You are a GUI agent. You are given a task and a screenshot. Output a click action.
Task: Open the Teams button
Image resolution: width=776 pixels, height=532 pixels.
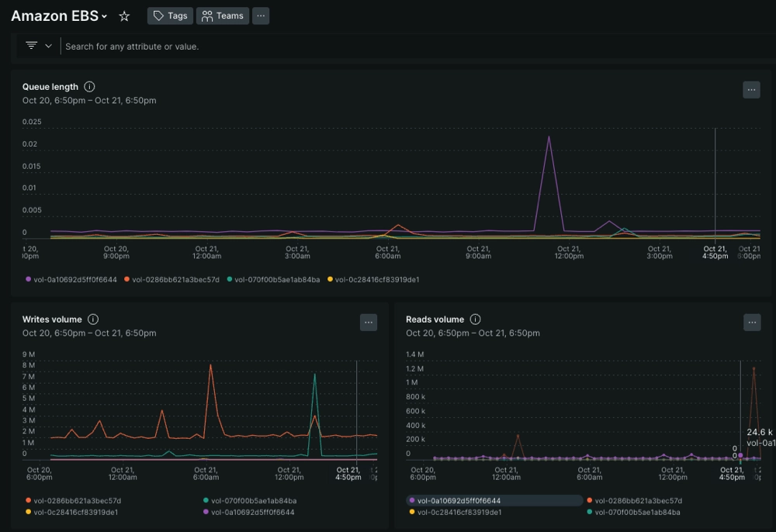pyautogui.click(x=223, y=16)
